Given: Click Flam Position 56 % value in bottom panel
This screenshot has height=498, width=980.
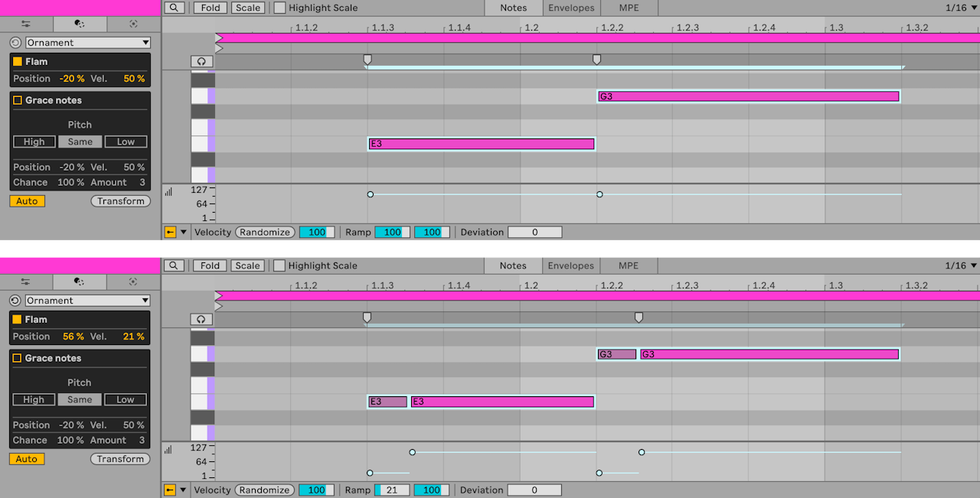Looking at the screenshot, I should click(x=73, y=337).
